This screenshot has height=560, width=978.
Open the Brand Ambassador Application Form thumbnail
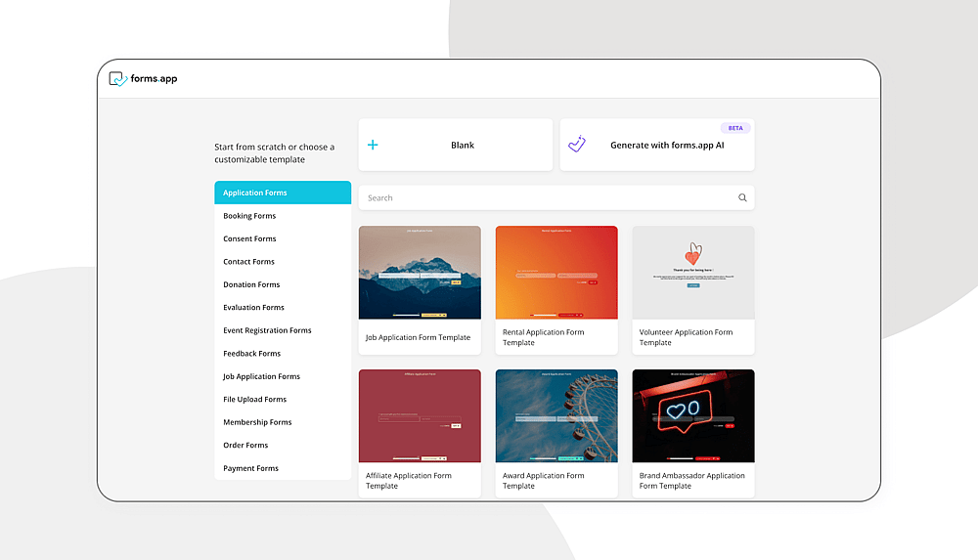[x=693, y=416]
